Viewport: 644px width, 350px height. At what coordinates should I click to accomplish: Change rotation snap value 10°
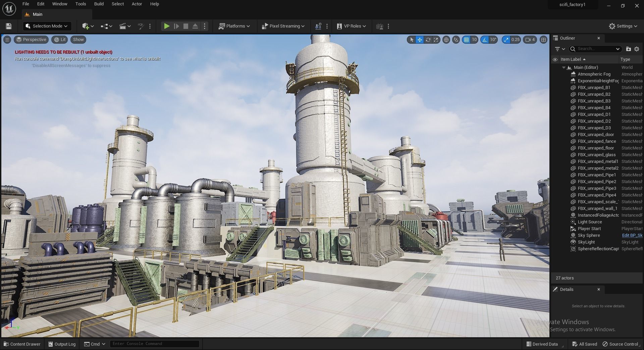493,40
